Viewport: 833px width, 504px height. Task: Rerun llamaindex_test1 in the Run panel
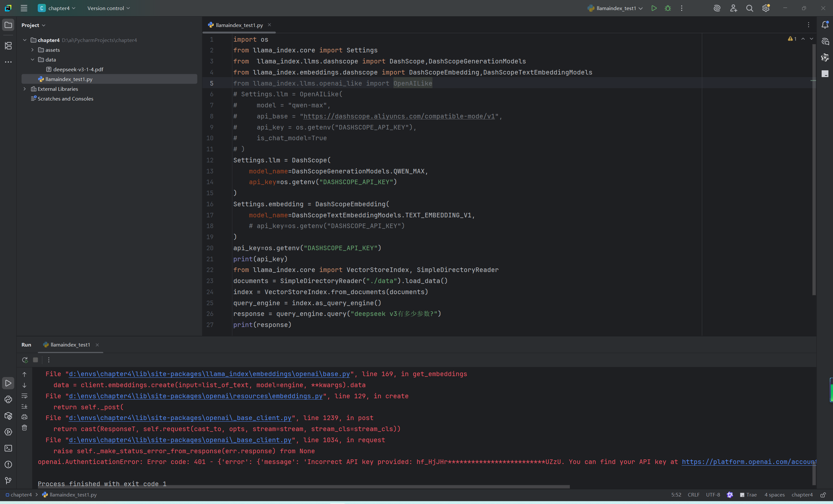[x=25, y=360]
